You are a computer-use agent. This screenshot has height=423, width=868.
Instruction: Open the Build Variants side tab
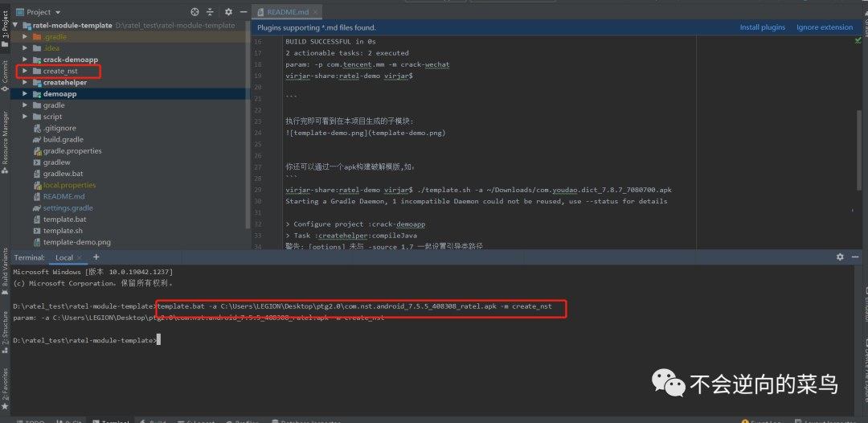5,272
